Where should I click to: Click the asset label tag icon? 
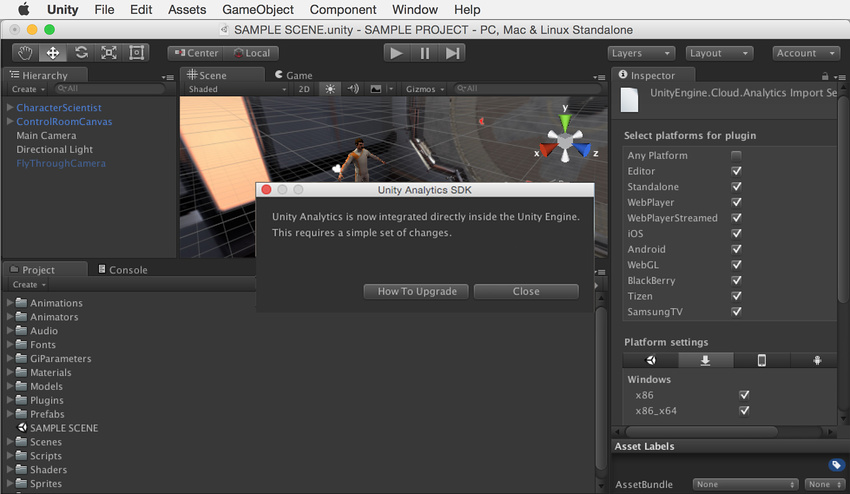click(x=836, y=465)
